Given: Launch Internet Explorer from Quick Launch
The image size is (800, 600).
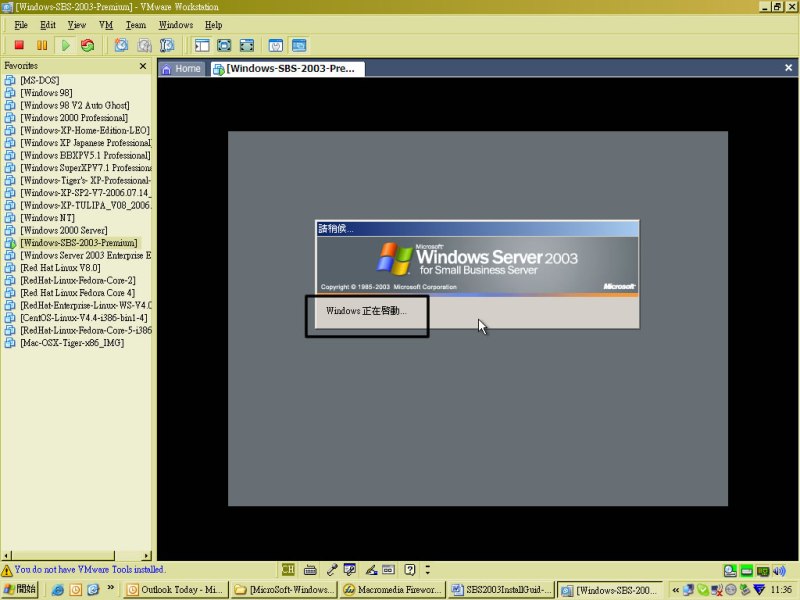Looking at the screenshot, I should click(x=58, y=590).
